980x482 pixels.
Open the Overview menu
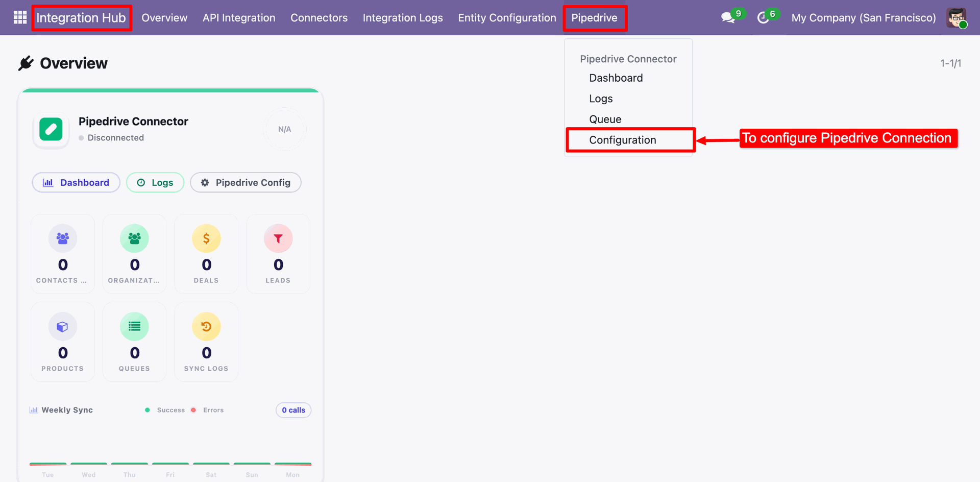pyautogui.click(x=164, y=18)
